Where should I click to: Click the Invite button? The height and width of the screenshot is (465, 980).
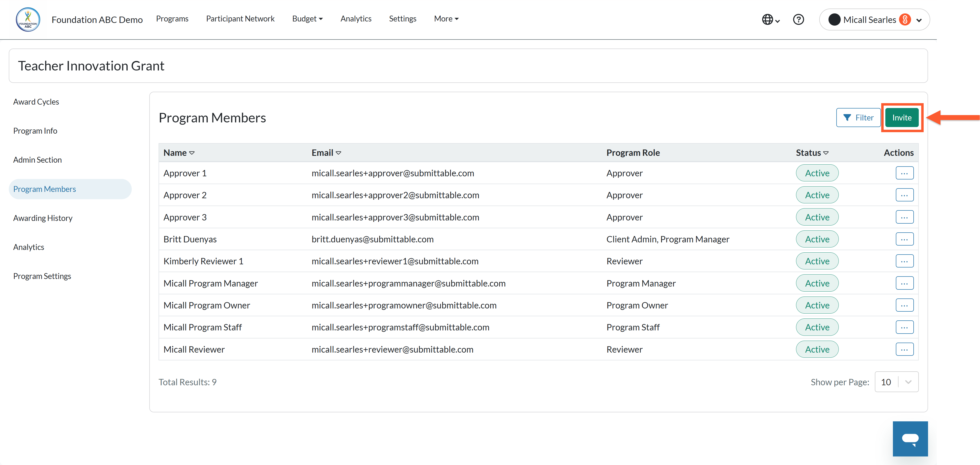coord(902,118)
